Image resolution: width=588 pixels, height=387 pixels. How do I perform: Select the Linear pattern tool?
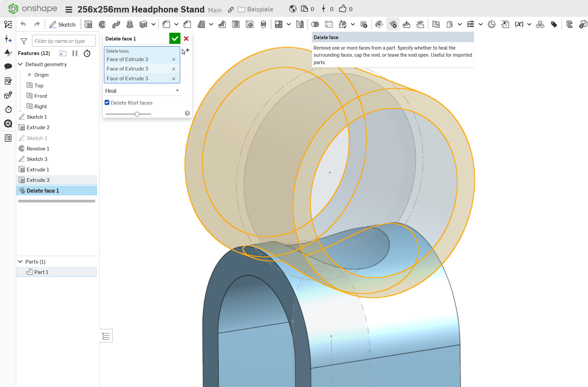point(279,24)
